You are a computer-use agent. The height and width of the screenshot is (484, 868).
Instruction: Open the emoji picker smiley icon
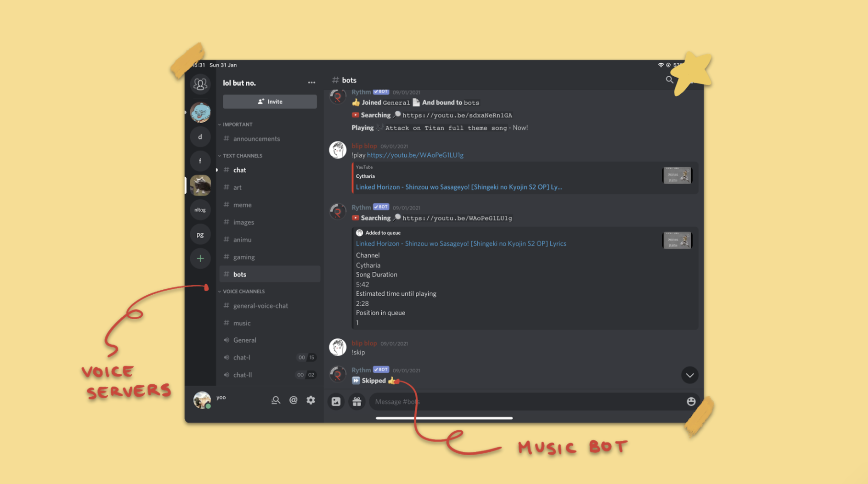pyautogui.click(x=691, y=402)
